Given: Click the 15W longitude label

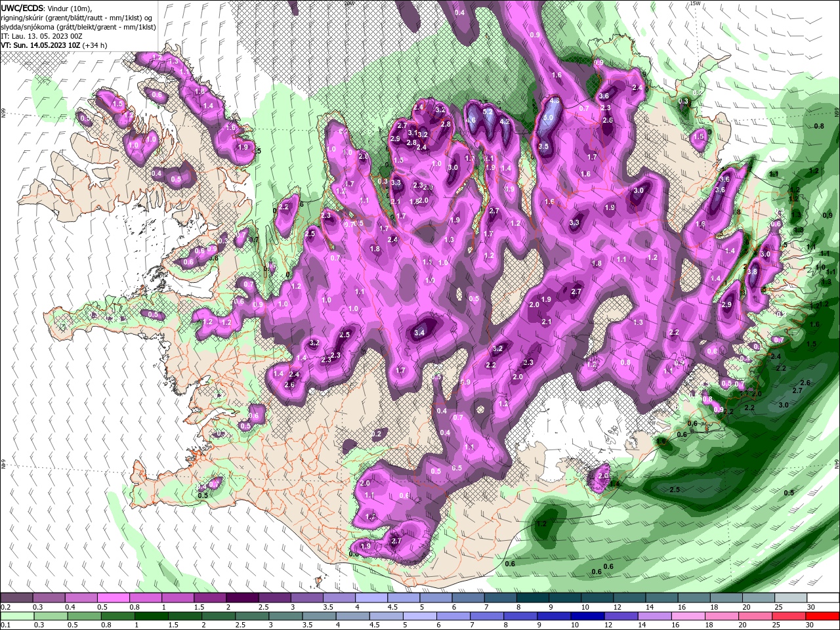Looking at the screenshot, I should 695,3.
